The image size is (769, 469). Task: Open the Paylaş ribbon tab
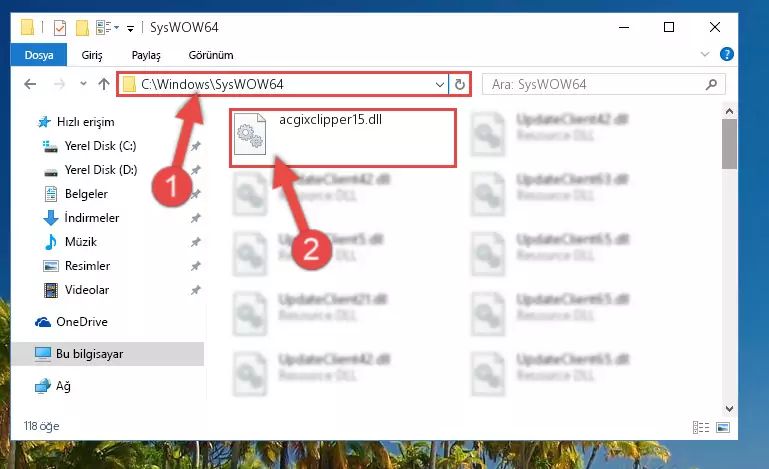146,55
